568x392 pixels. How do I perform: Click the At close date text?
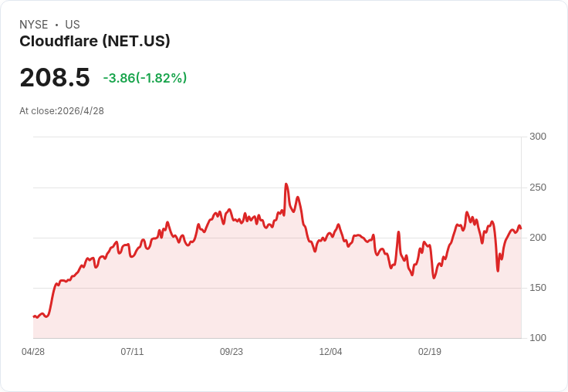click(62, 110)
